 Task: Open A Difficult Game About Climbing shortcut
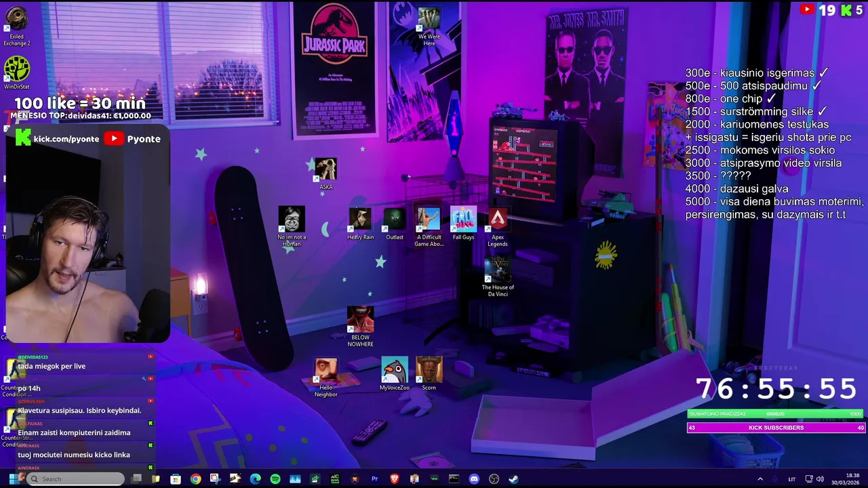tap(429, 227)
